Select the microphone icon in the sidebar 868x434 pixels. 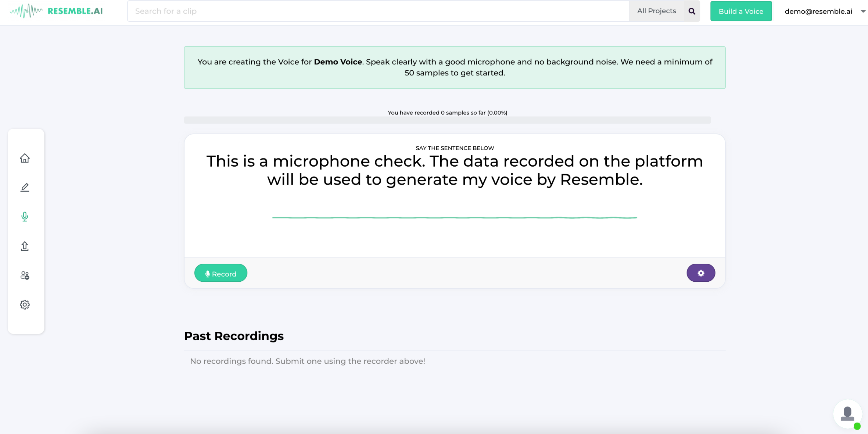coord(25,217)
